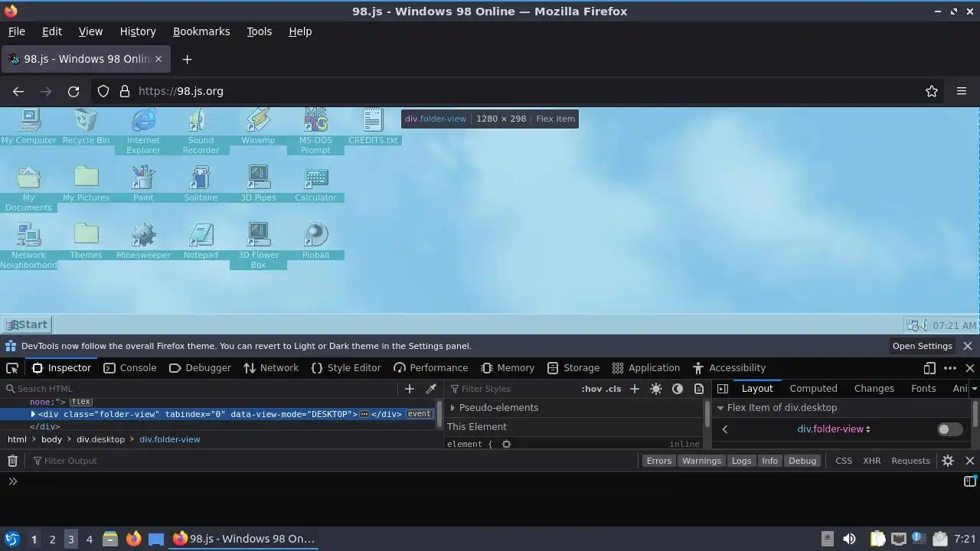980x551 pixels.
Task: Select the Paint desktop icon
Action: pyautogui.click(x=143, y=184)
